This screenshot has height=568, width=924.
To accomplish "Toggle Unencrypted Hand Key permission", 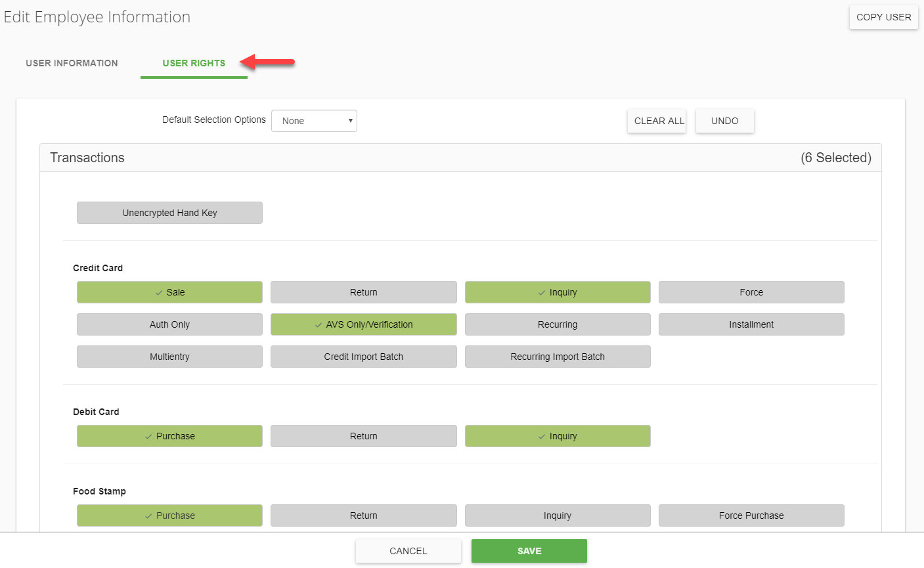I will tap(169, 213).
